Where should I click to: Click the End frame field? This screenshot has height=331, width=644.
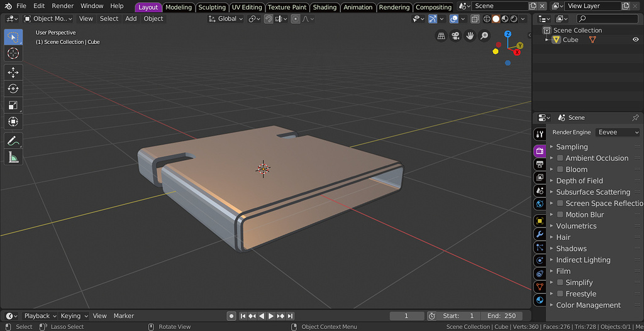click(502, 316)
